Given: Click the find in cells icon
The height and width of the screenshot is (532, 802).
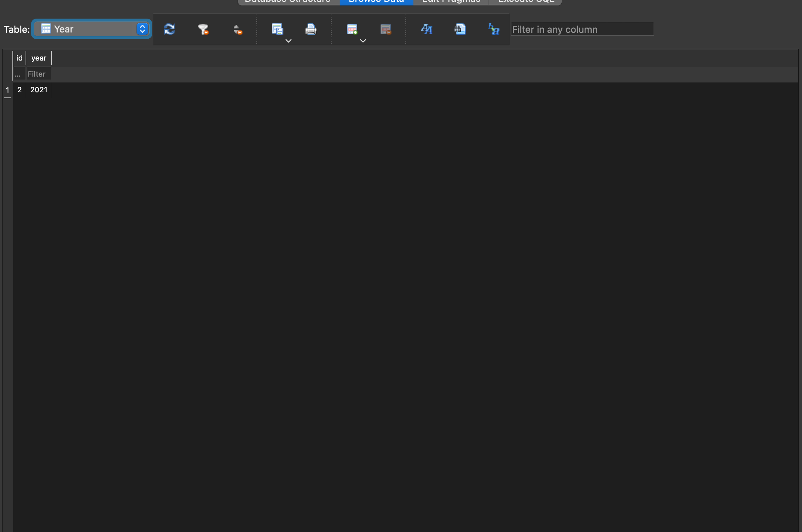Looking at the screenshot, I should [x=460, y=29].
